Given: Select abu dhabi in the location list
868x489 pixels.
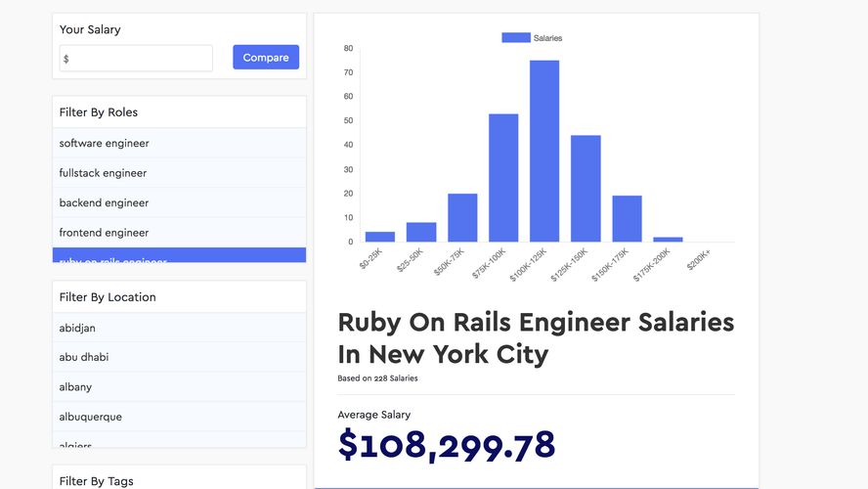Looking at the screenshot, I should click(x=179, y=357).
